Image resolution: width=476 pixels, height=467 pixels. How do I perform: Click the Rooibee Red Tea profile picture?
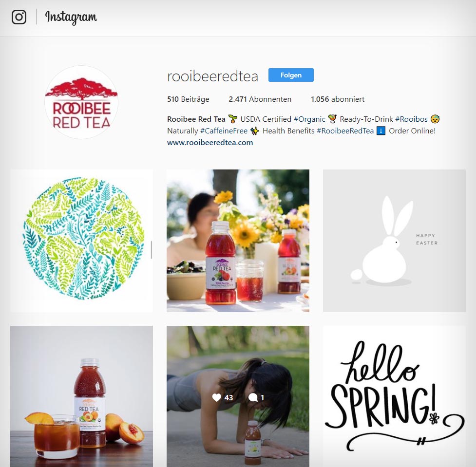click(x=81, y=103)
